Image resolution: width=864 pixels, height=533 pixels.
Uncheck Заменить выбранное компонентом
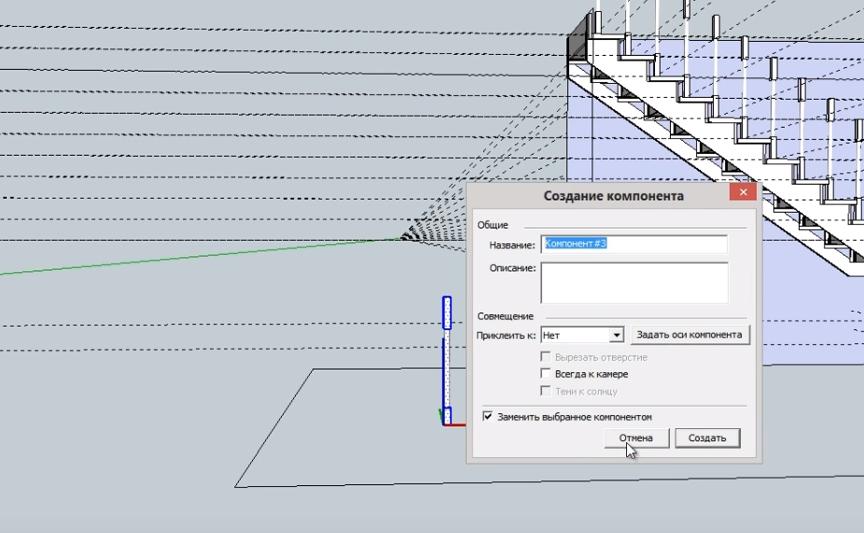487,416
